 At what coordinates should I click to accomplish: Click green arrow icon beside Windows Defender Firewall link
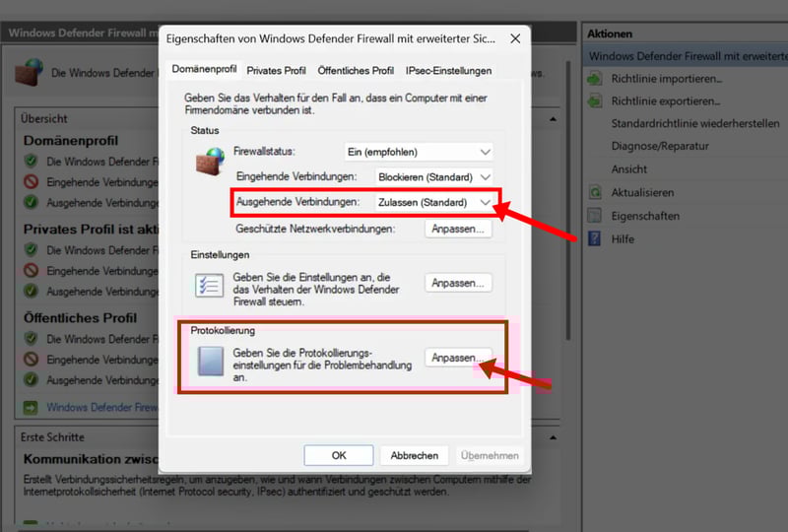31,407
